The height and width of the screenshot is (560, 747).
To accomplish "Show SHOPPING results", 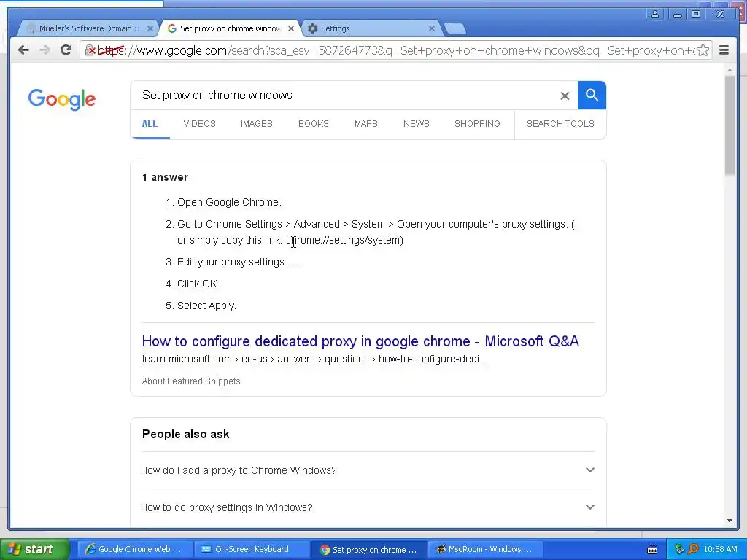I will 477,124.
